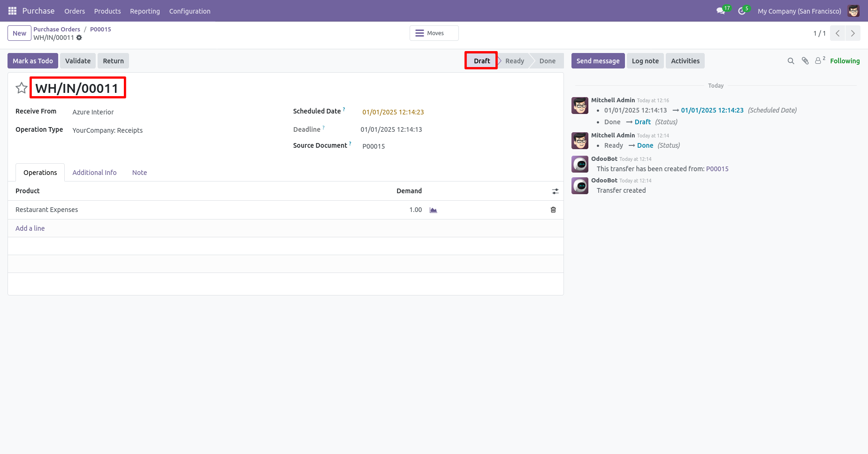
Task: Select the Operations tab
Action: pos(40,173)
